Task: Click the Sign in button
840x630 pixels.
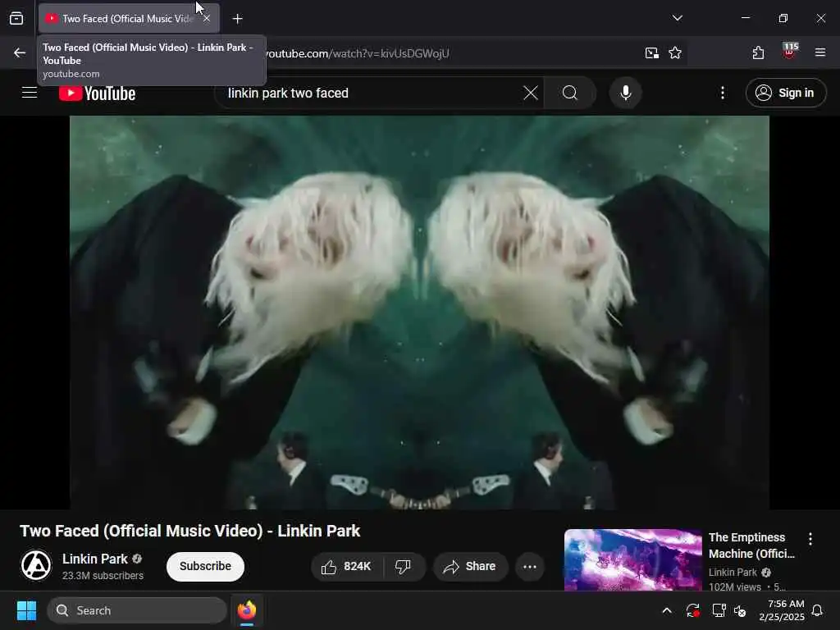Action: (x=786, y=94)
